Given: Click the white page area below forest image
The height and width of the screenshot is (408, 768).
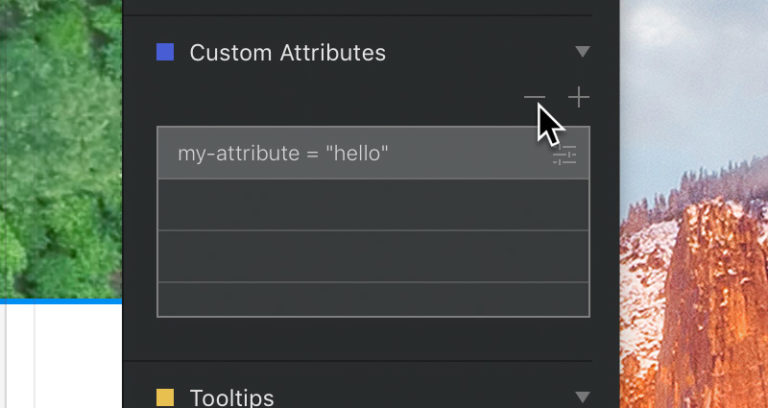Looking at the screenshot, I should pyautogui.click(x=60, y=355).
